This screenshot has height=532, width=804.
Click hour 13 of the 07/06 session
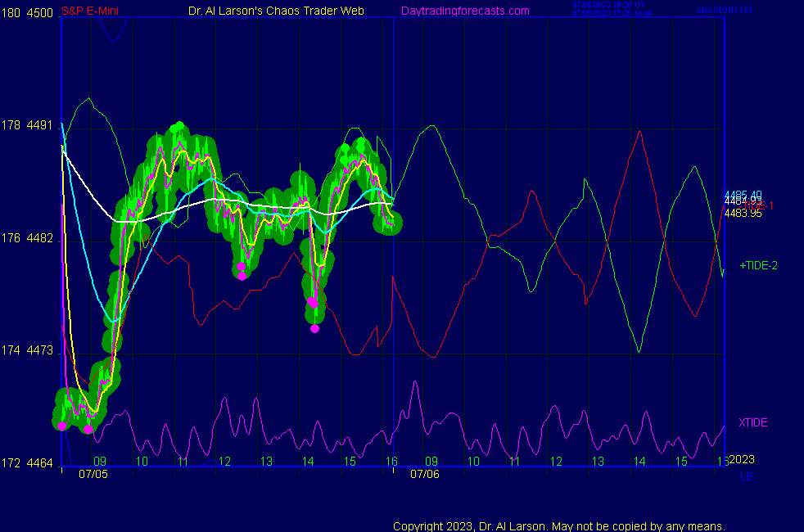[x=598, y=462]
